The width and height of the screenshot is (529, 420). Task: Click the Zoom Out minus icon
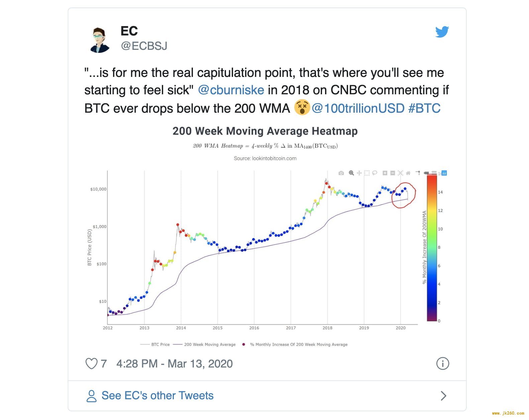[393, 173]
